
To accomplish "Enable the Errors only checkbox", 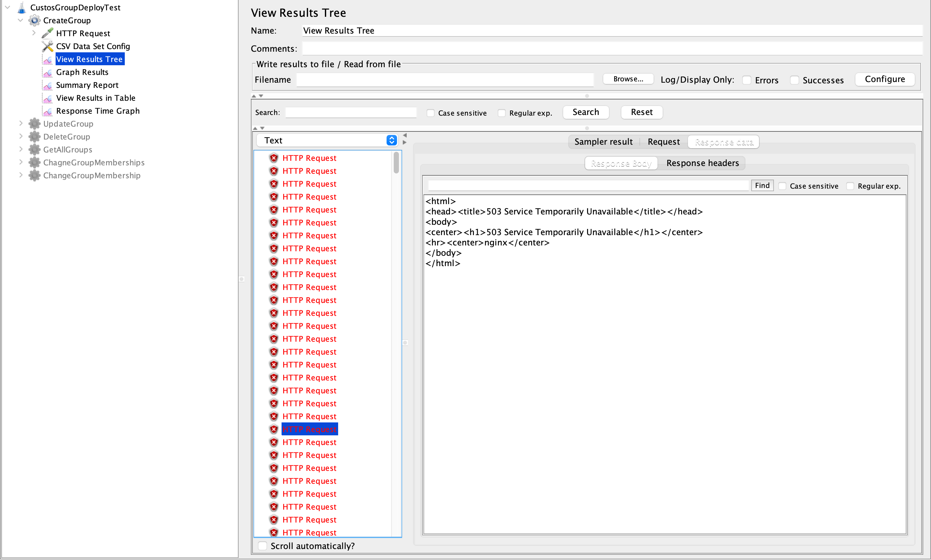I will [746, 80].
